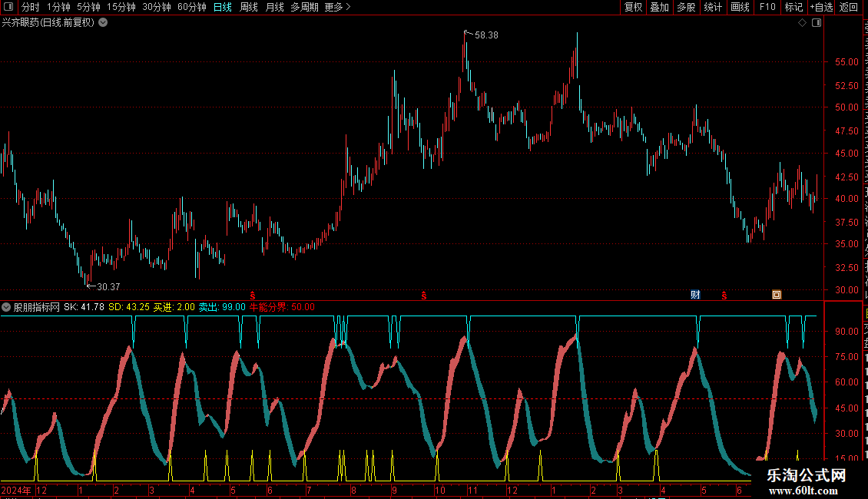Click the 叠加 overlay button

click(x=659, y=7)
